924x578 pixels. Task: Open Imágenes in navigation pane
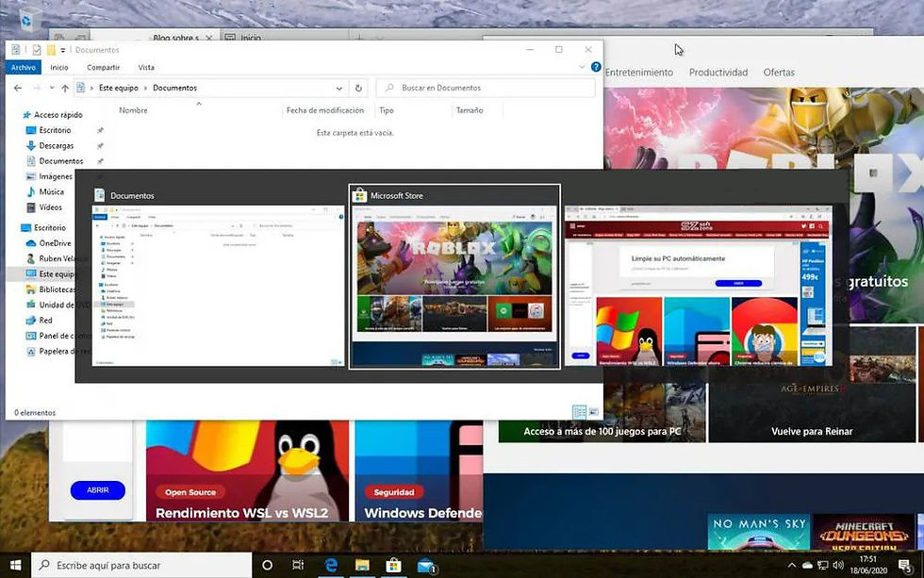point(56,176)
